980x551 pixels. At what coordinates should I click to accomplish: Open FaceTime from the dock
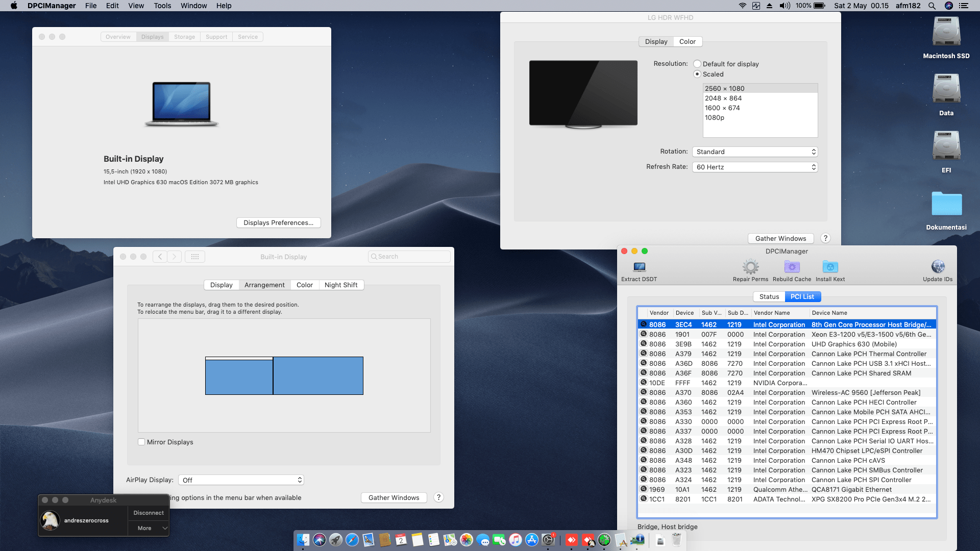pos(499,540)
